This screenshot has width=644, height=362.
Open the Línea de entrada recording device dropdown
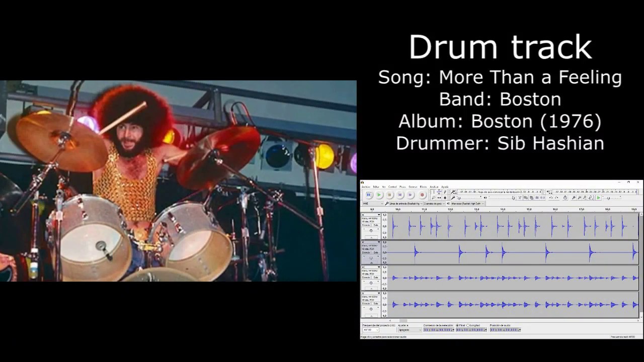406,204
